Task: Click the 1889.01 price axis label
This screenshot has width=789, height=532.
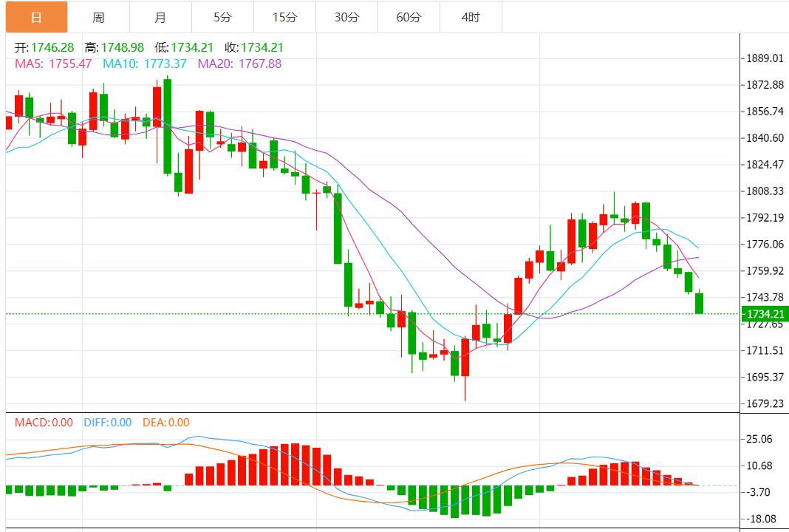Action: [765, 58]
